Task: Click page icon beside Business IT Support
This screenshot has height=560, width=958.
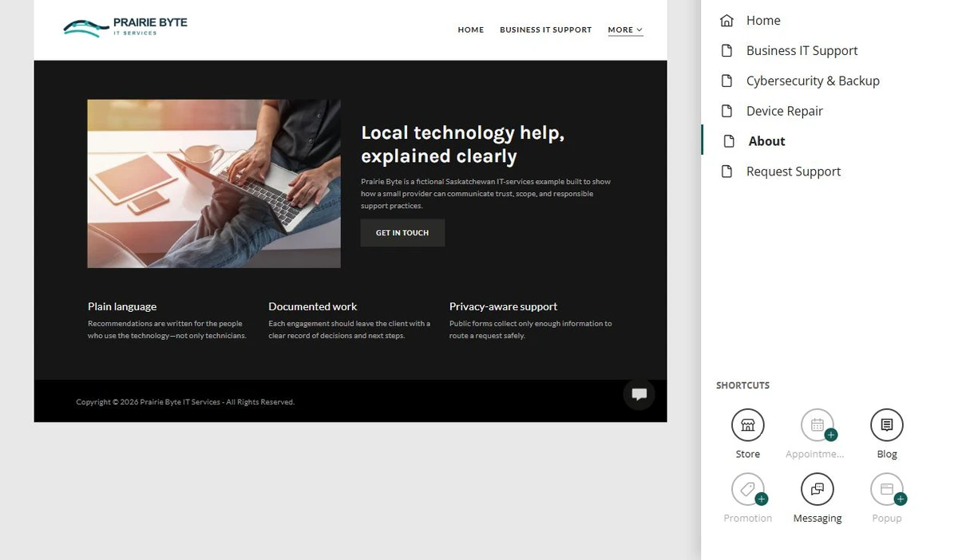Action: (726, 51)
